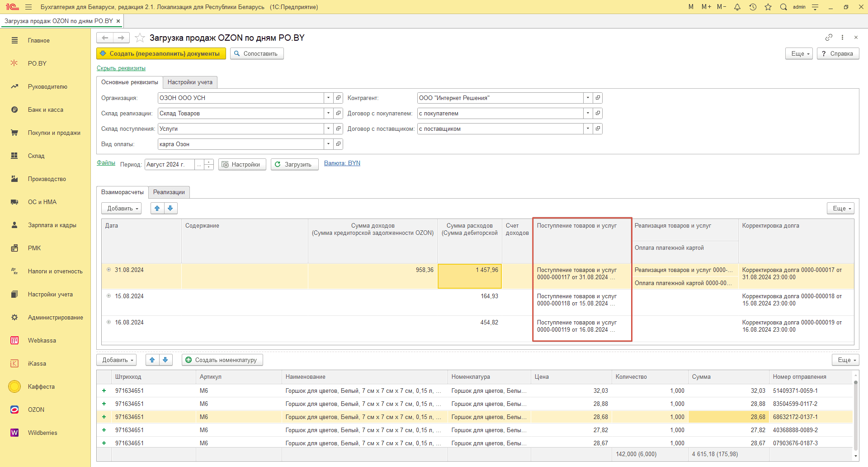Open form options three-dot menu
Screen dimensions: 868x467
pos(842,37)
